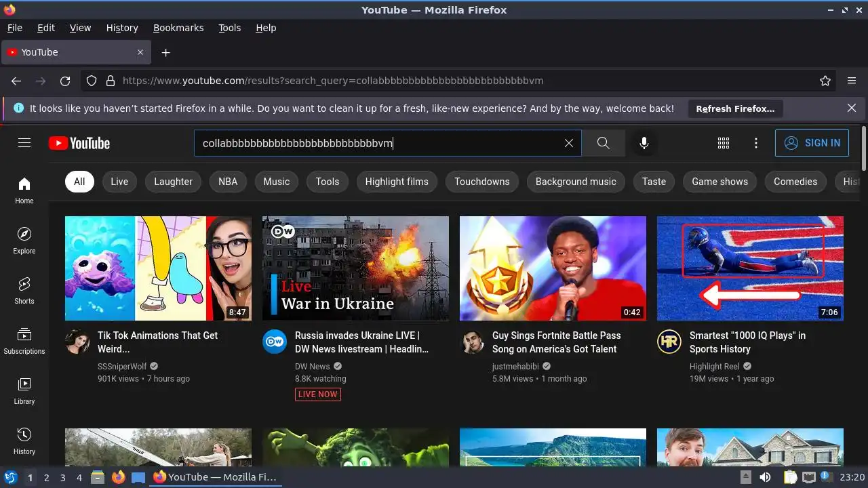Open the Help menu
This screenshot has height=488, width=868.
coord(266,28)
